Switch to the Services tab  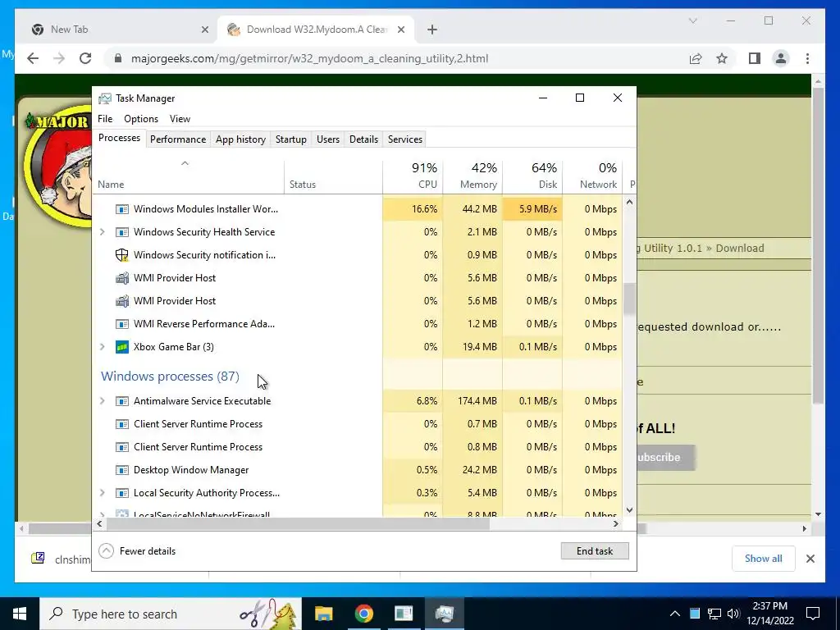click(x=405, y=139)
